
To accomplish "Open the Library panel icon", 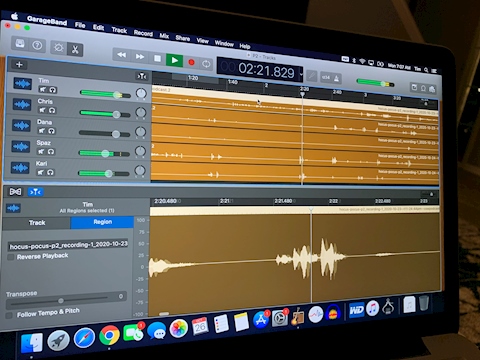I will click(x=20, y=44).
